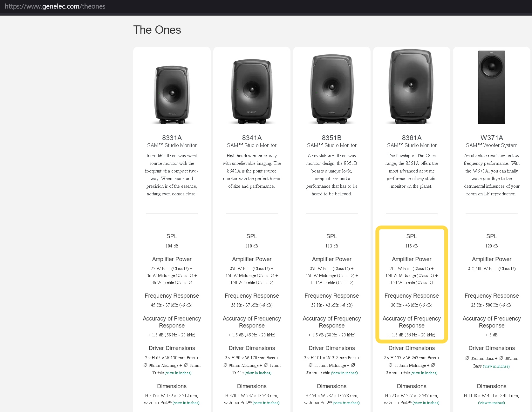The height and width of the screenshot is (412, 532).
Task: Select the 8361A flagship monitor image
Action: (x=412, y=86)
